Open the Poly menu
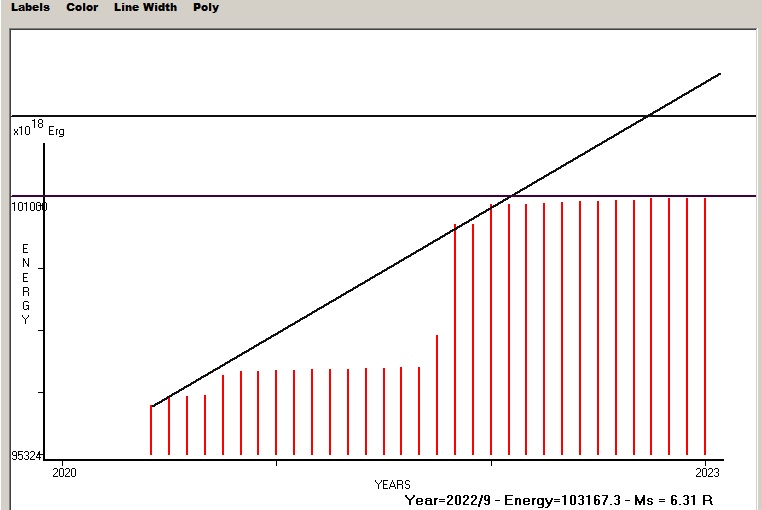This screenshot has height=510, width=762. [x=206, y=7]
